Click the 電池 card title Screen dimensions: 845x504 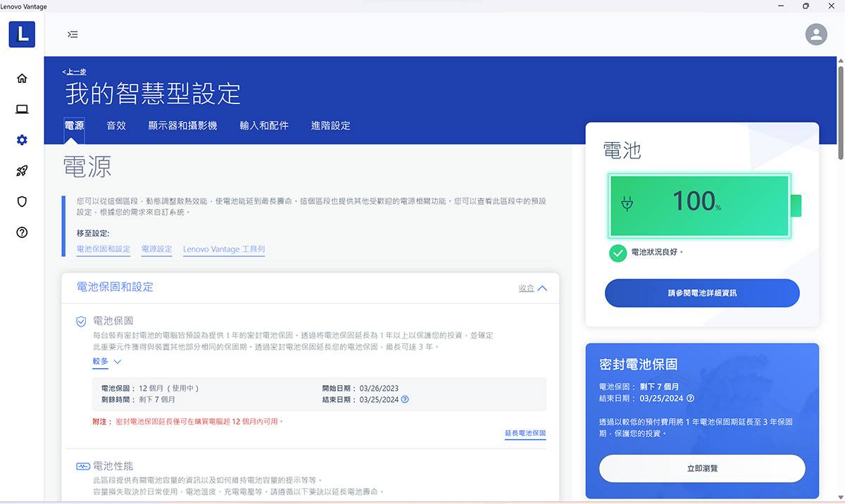[x=622, y=150]
